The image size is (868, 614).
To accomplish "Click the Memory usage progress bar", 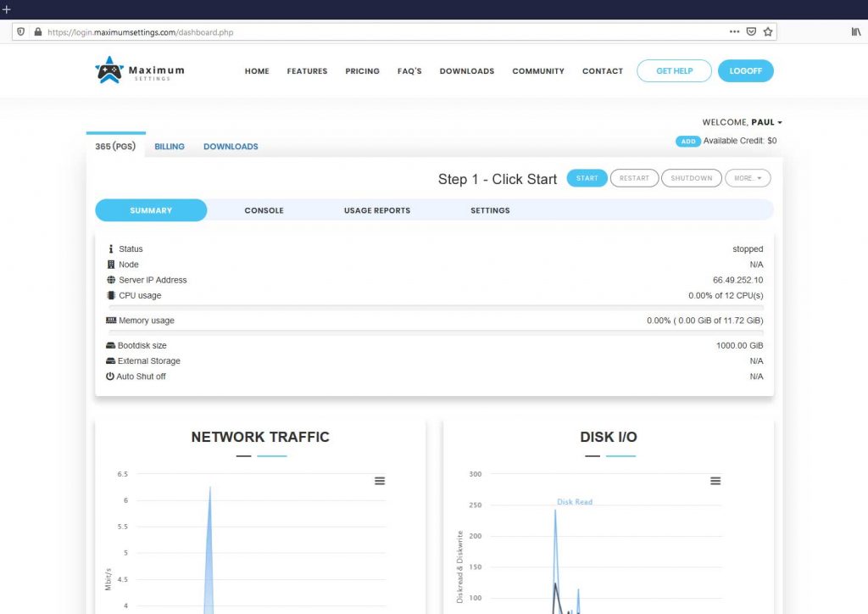I will (437, 332).
